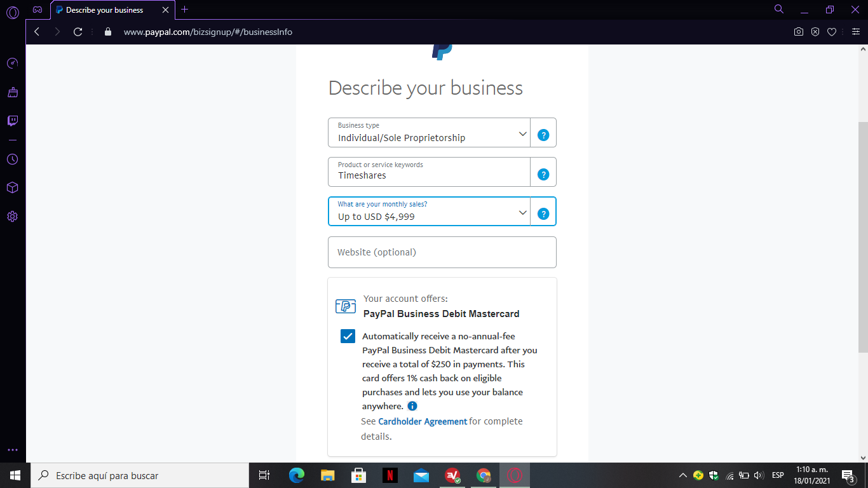Open the Easy Setup panel icon
Viewport: 868px width, 488px height.
coord(855,32)
